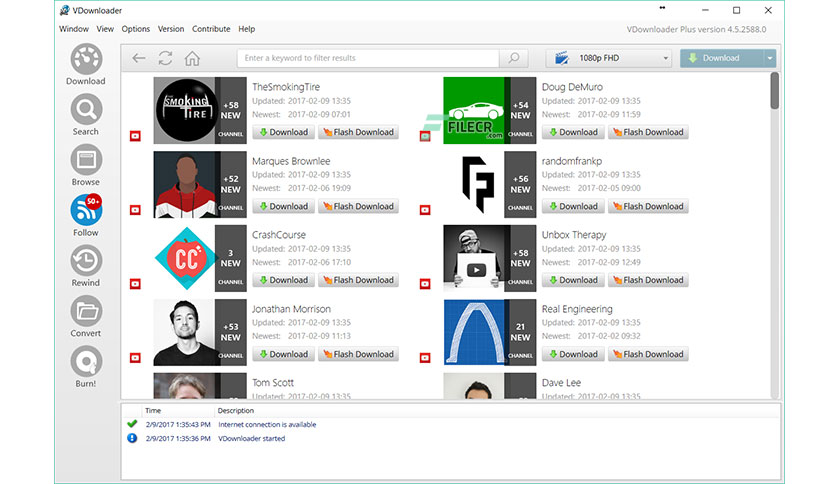Flash Download Marques Brownlee channel
Screen dimensions: 836x484
coord(358,206)
